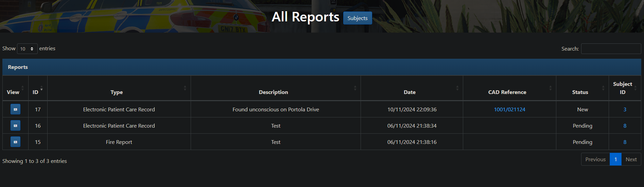Image resolution: width=644 pixels, height=187 pixels.
Task: Click the Subjects button beside All Reports
Action: pyautogui.click(x=358, y=18)
